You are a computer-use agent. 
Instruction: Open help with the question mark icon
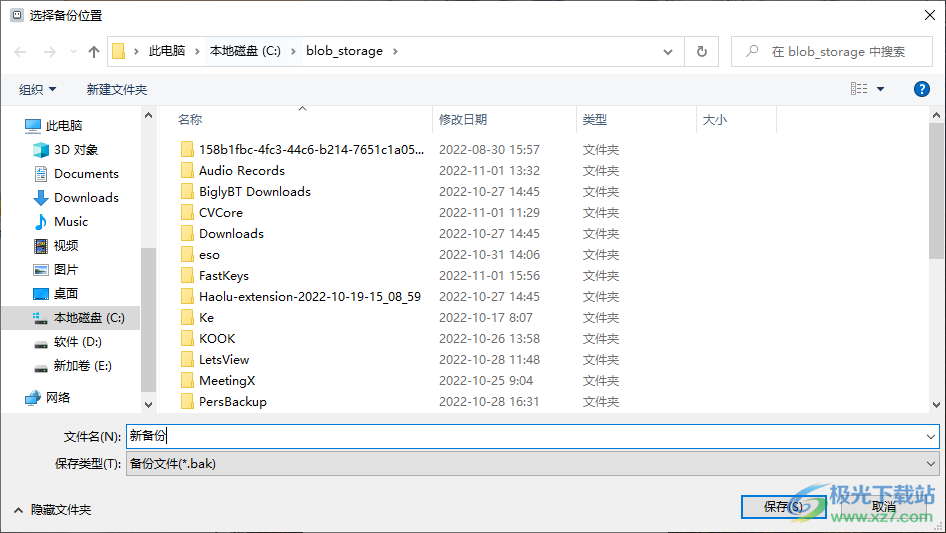[x=921, y=89]
